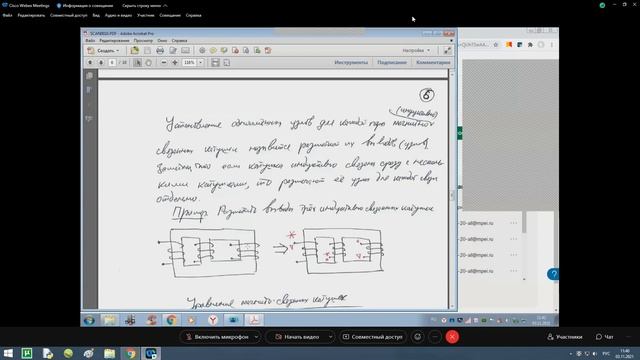Open video options dropdown arrow
Viewport: 640px width, 360px height.
330,337
